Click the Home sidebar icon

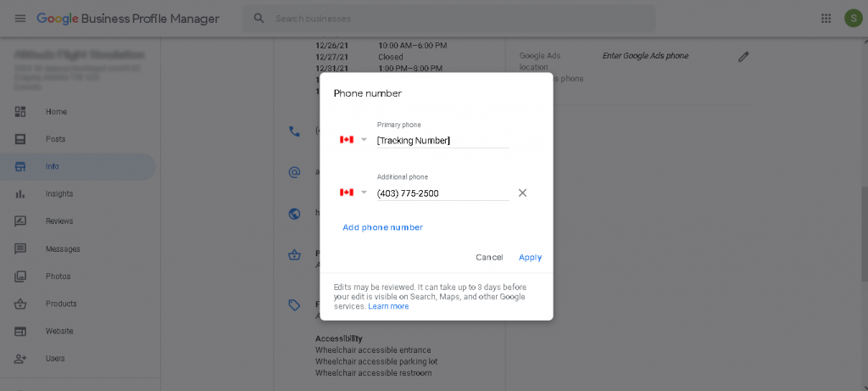point(20,112)
